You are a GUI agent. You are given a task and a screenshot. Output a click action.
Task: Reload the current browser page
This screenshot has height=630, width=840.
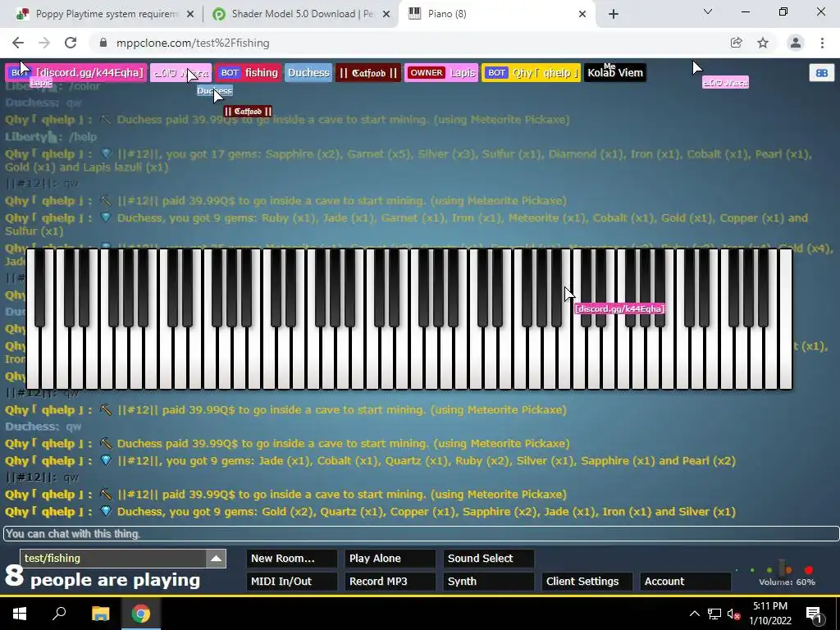tap(71, 43)
